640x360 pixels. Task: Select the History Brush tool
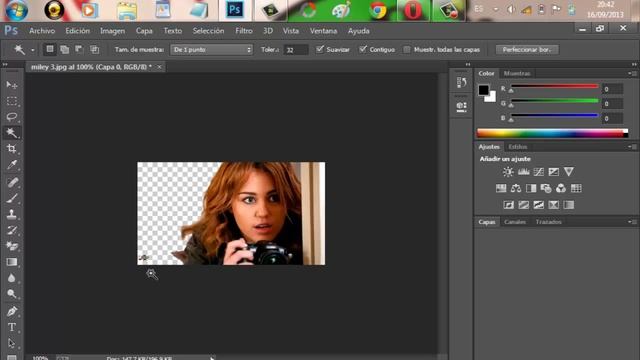click(x=11, y=230)
